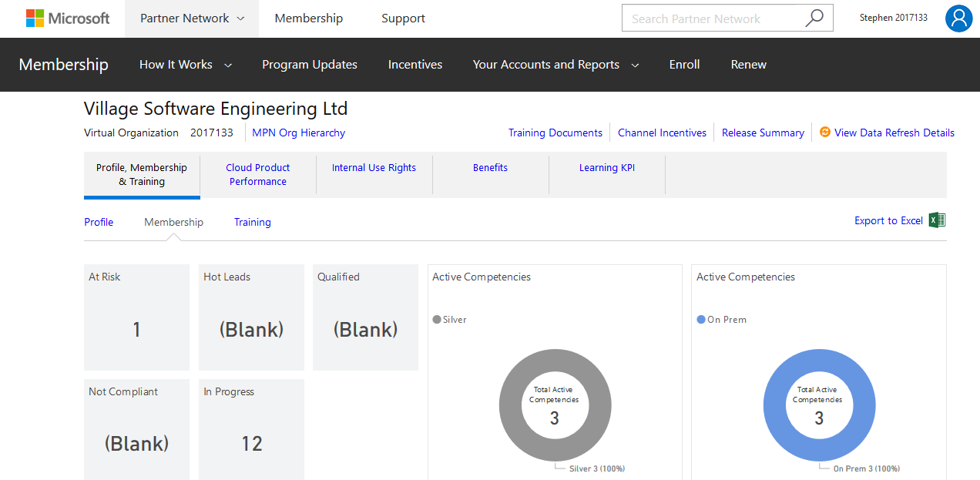
Task: Click the Enroll navigation item
Action: tap(684, 65)
